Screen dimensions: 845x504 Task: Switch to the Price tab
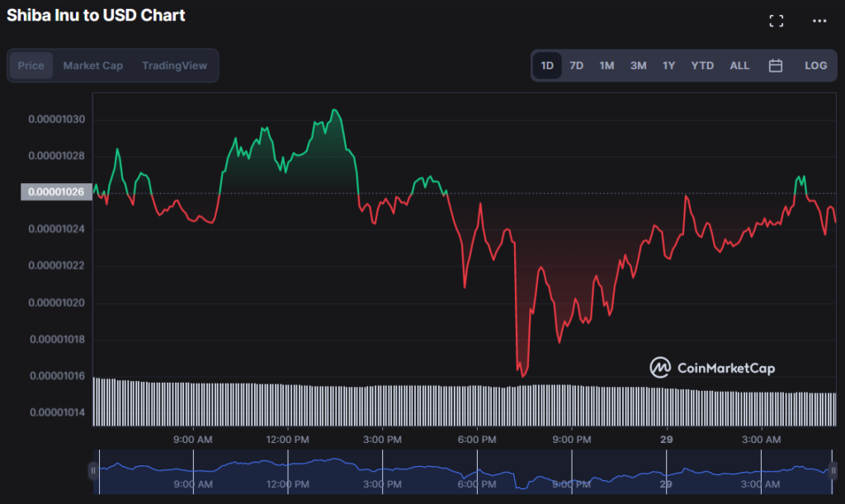[31, 66]
